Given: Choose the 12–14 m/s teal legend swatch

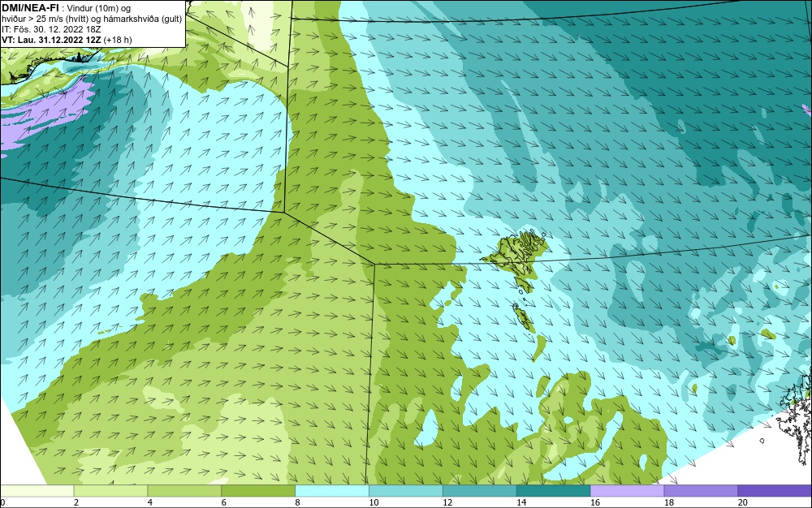Looking at the screenshot, I should [480, 490].
